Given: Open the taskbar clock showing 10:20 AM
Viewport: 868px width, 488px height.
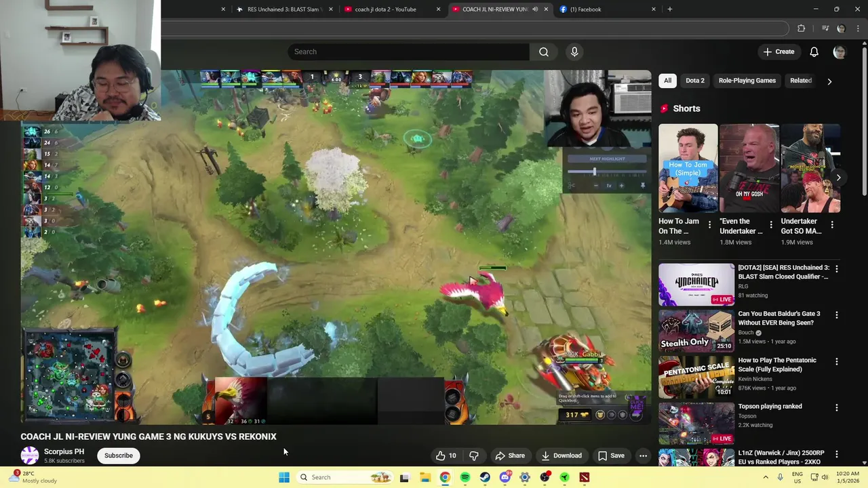Looking at the screenshot, I should pos(848,477).
